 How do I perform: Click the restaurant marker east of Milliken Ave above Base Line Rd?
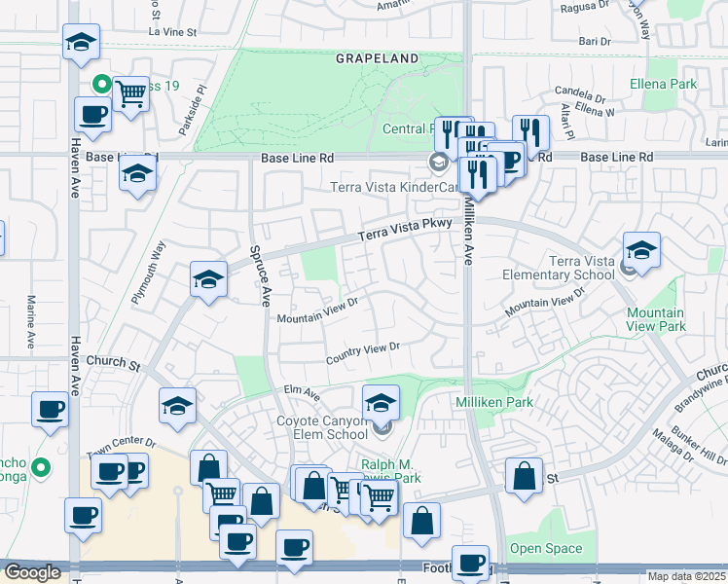click(530, 134)
